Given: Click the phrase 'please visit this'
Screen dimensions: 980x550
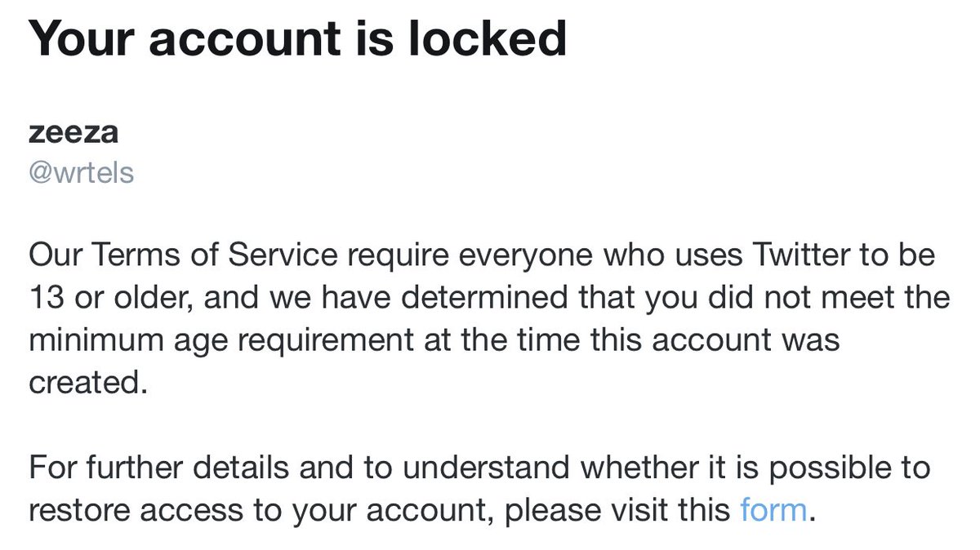Looking at the screenshot, I should click(x=618, y=511).
